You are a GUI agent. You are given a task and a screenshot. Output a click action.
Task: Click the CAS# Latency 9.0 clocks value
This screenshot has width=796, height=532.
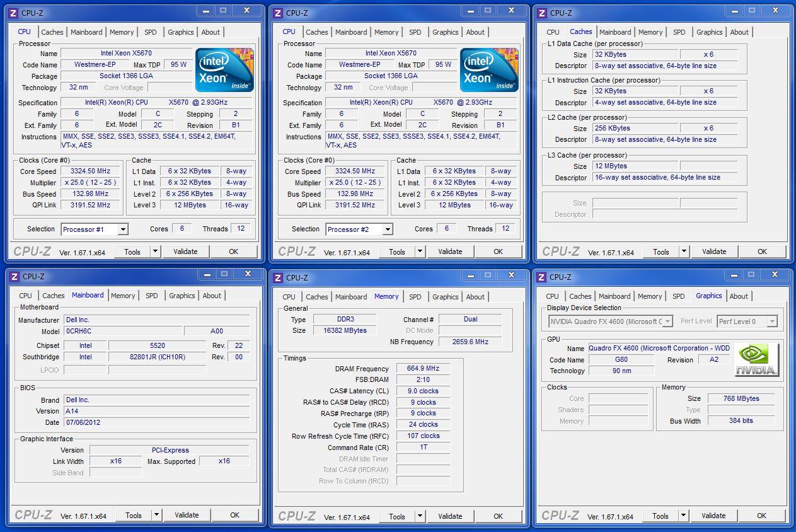pos(424,391)
